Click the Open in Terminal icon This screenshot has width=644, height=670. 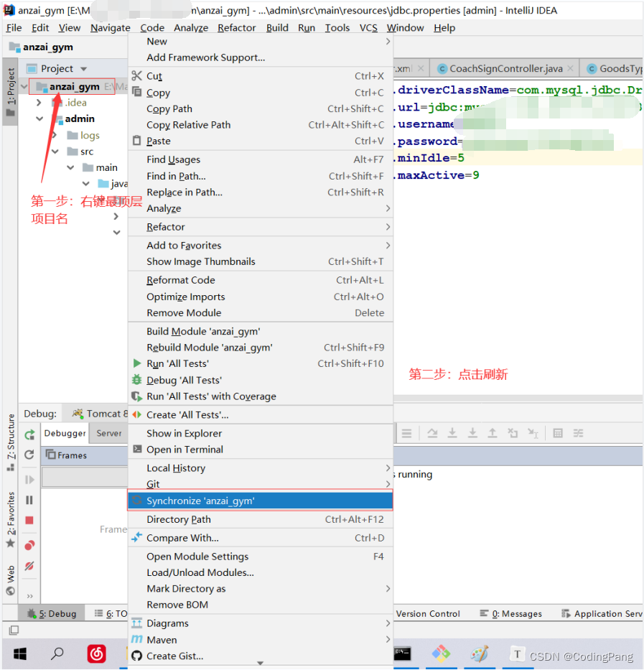(x=137, y=449)
